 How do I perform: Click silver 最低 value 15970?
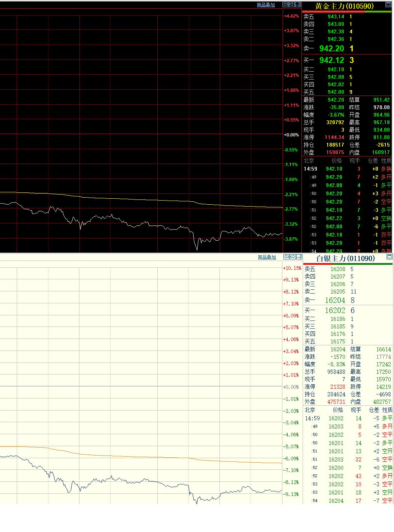point(384,379)
